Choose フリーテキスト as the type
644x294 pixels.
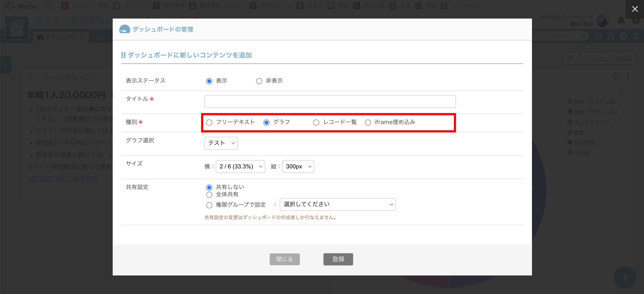(x=209, y=123)
